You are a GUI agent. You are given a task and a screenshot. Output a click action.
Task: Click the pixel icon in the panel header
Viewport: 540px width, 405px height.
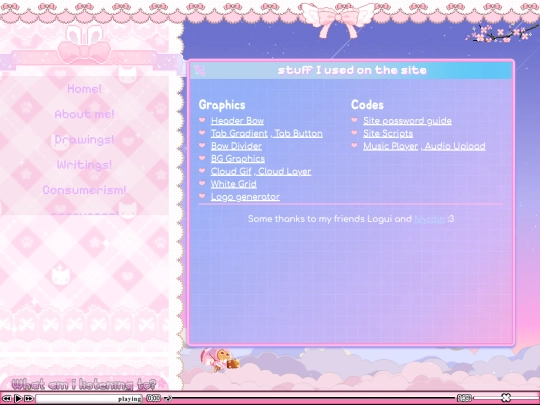point(200,70)
